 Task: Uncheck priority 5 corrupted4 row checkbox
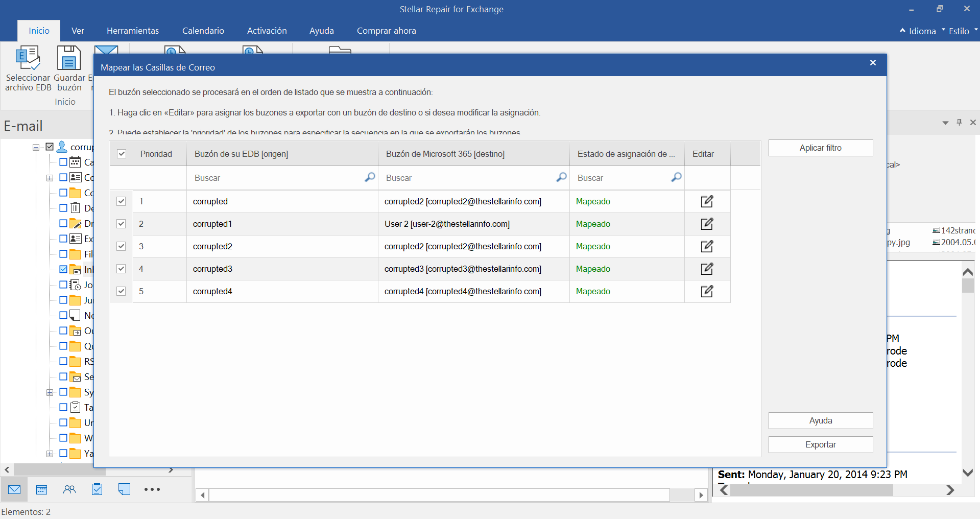(121, 291)
